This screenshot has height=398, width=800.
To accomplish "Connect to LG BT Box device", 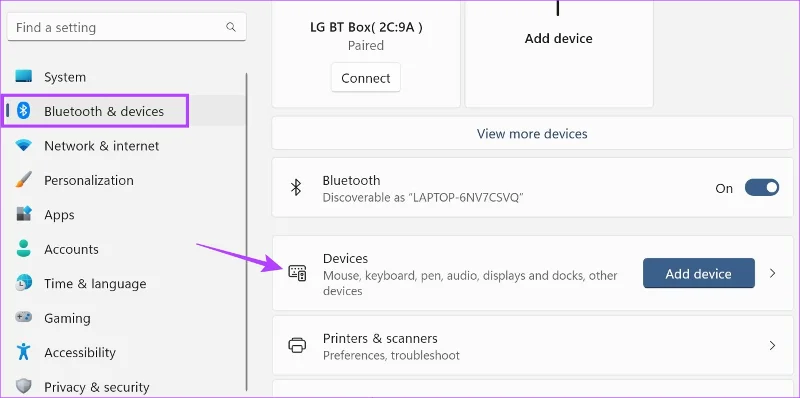I will (366, 78).
